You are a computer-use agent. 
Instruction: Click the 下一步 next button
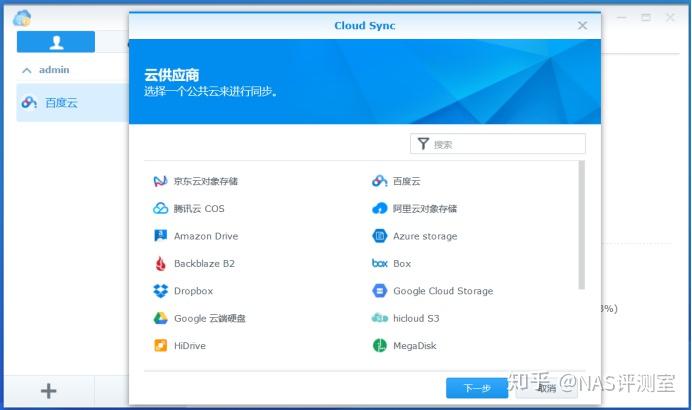(477, 388)
